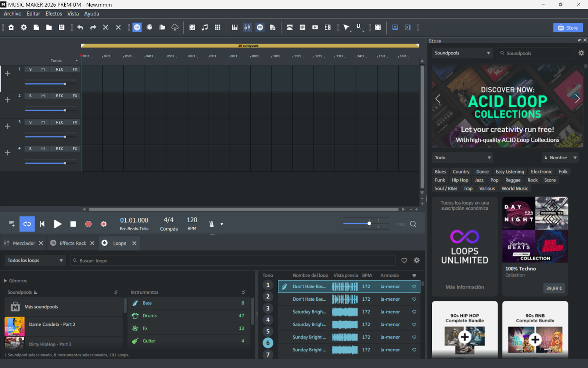Screen dimensions: 588x368
Task: Toggle the loop playback mode button
Action: 27,224
